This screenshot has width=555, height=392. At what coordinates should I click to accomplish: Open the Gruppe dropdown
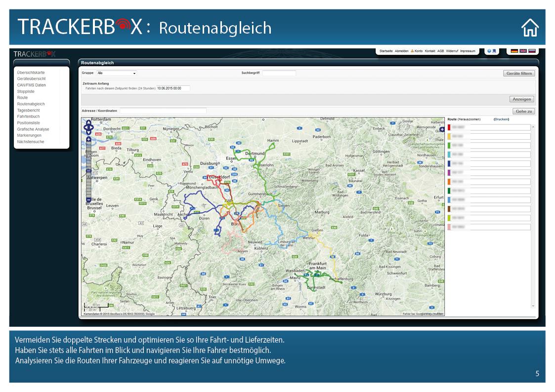pyautogui.click(x=117, y=73)
